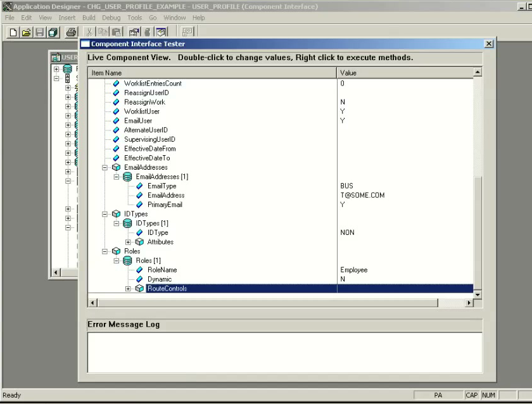Close the Component Interface Tester dialog
This screenshot has width=532, height=404.
click(x=488, y=44)
